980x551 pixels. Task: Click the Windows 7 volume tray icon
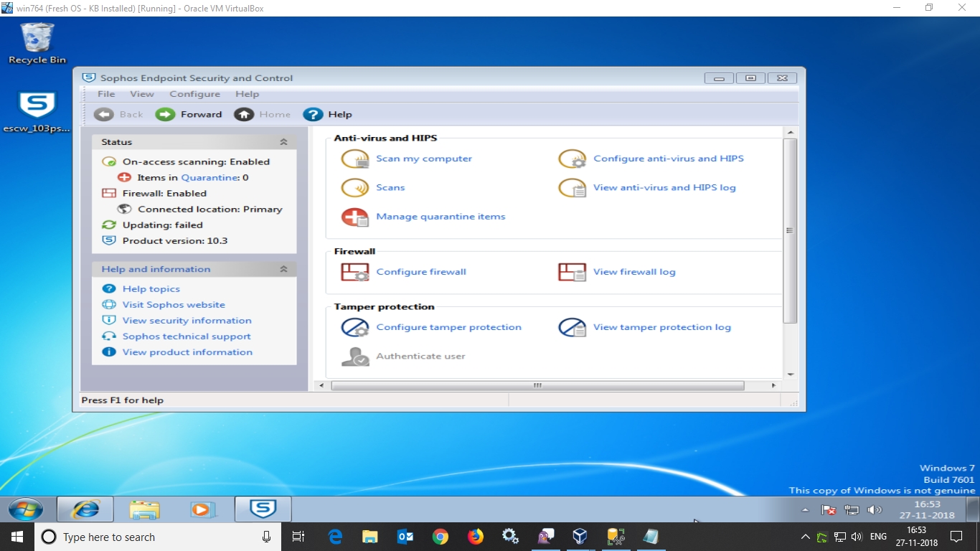pos(874,510)
